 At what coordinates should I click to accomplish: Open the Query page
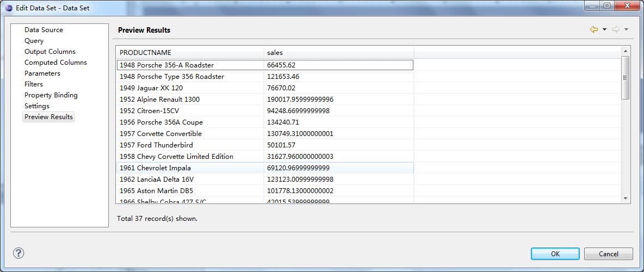point(34,41)
